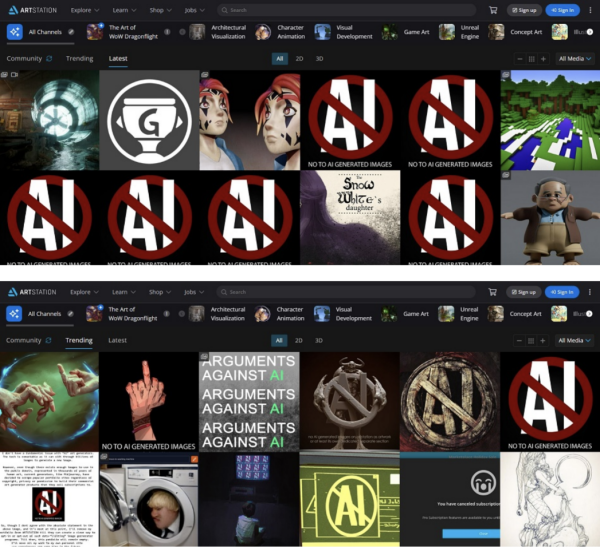Click the Sign In button in the upper window
The width and height of the screenshot is (600, 547).
coord(563,10)
